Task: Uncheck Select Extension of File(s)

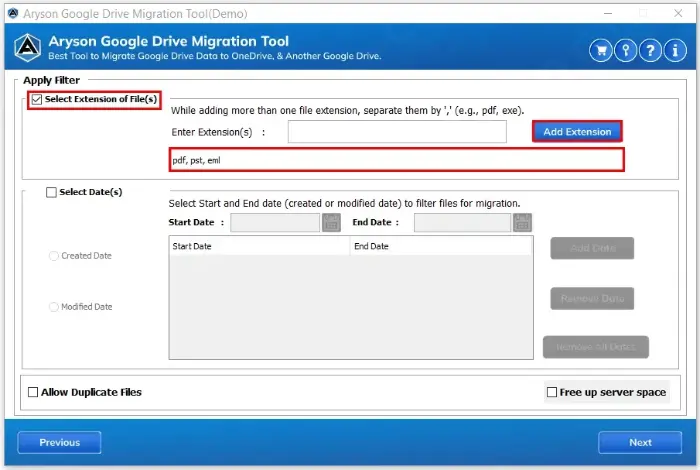Action: (37, 99)
